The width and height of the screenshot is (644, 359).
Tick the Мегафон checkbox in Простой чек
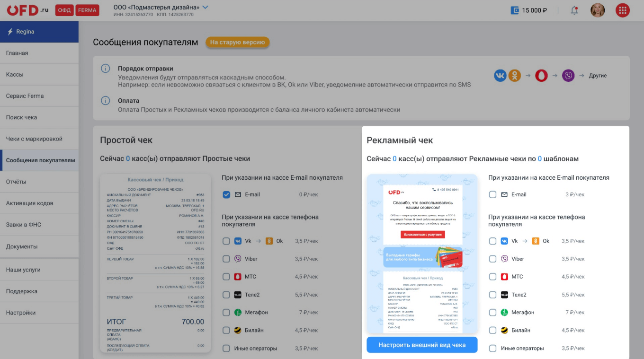pyautogui.click(x=226, y=312)
